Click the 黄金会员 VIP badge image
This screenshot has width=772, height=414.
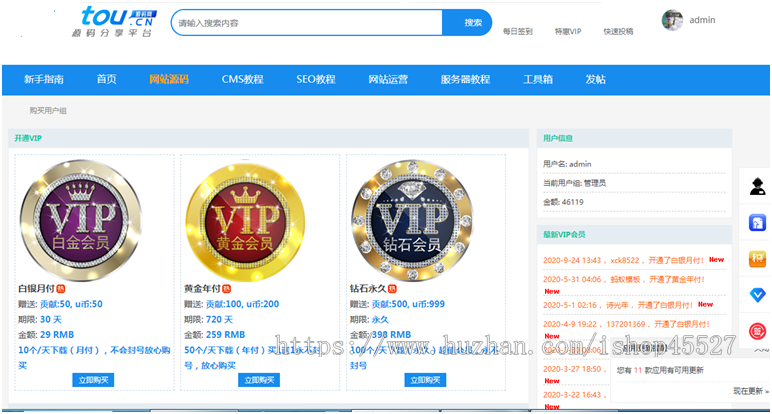tap(246, 221)
